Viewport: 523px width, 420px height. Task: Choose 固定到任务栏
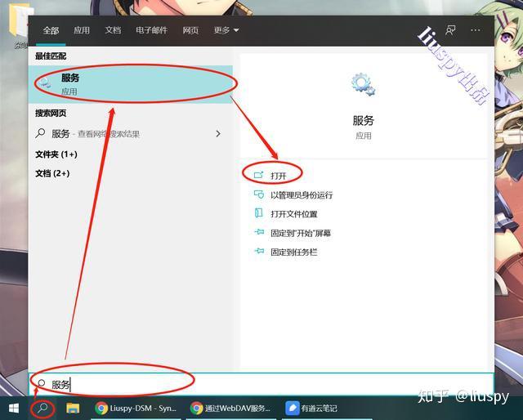[x=294, y=252]
